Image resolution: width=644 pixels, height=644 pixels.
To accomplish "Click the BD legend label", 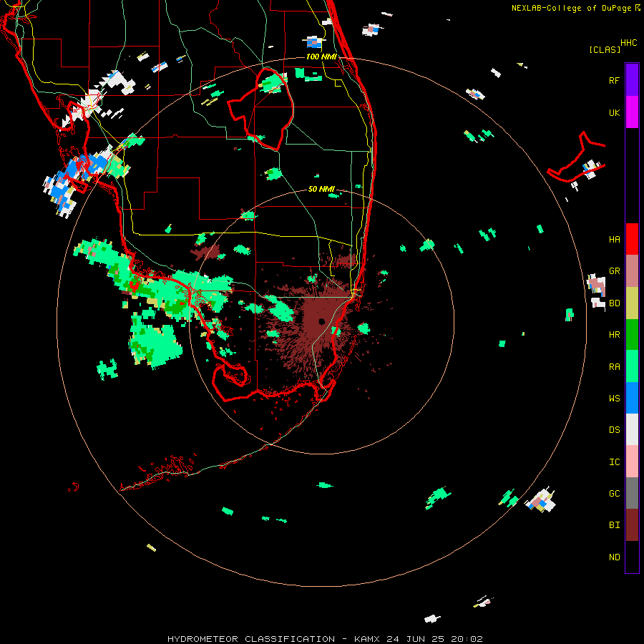I will coord(614,303).
